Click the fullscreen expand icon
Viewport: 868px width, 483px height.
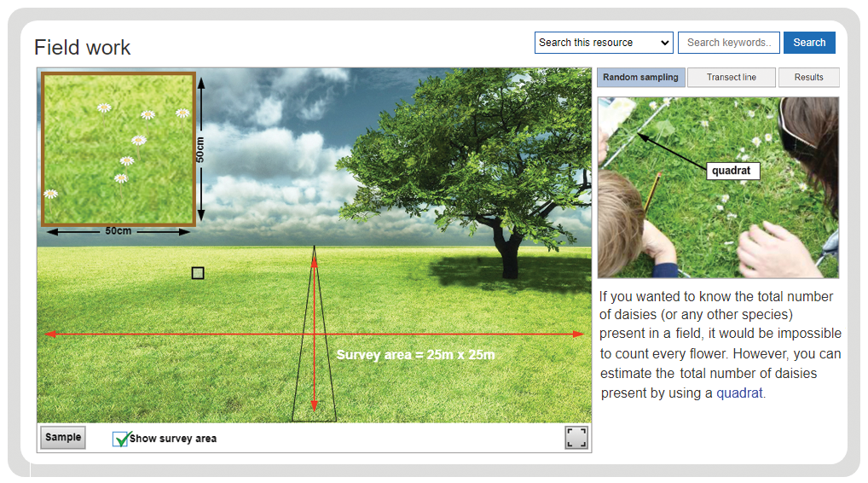point(576,438)
